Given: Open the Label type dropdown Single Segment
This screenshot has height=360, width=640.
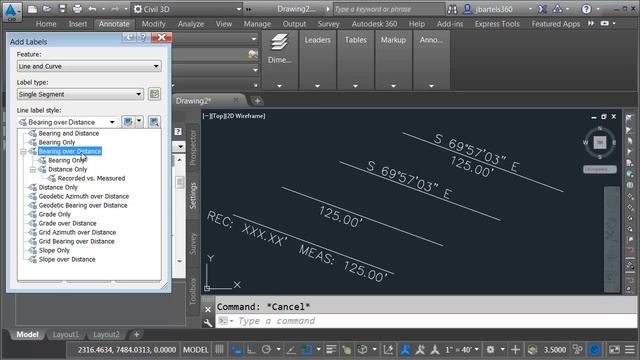Looking at the screenshot, I should click(80, 94).
